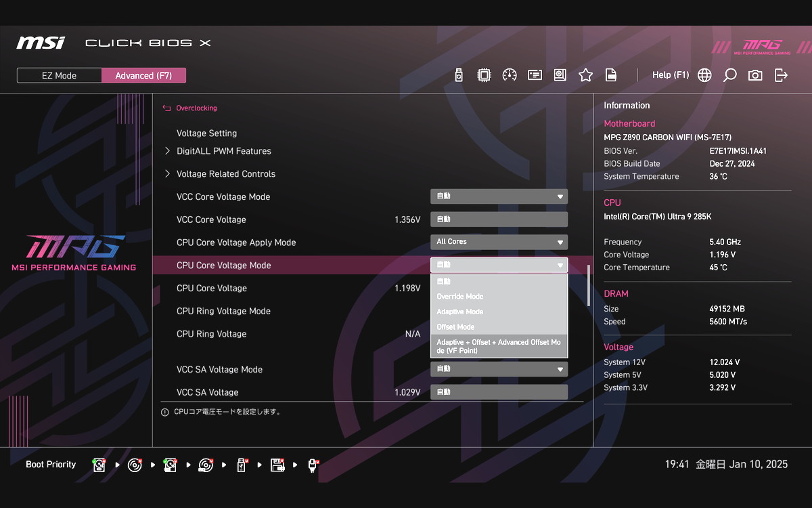Open Help (F1)

click(671, 75)
